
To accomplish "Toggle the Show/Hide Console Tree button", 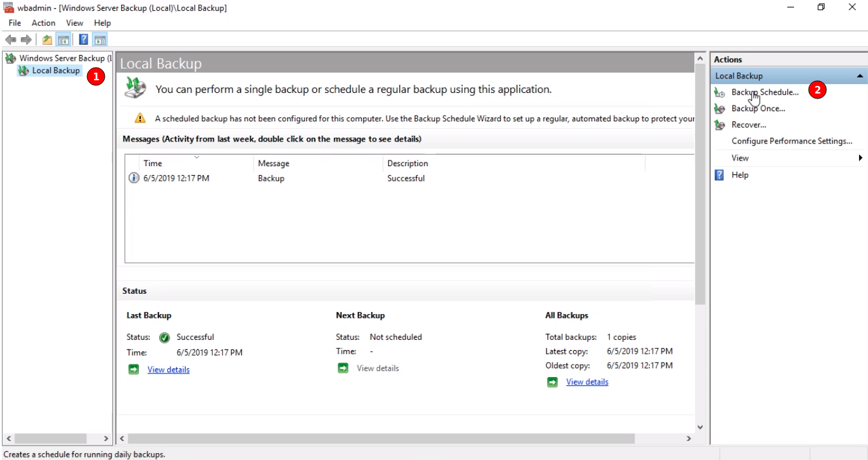I will tap(63, 40).
